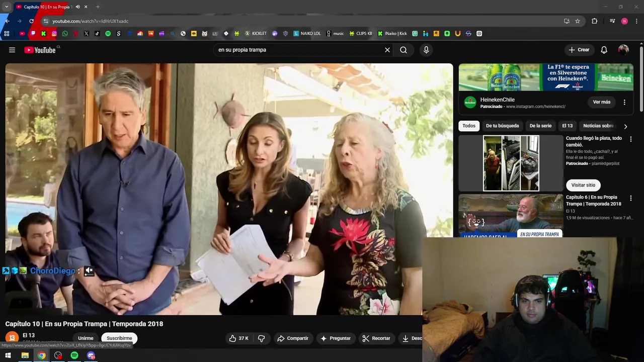This screenshot has height=362, width=644.
Task: Start voice search with the microphone
Action: pos(426,50)
